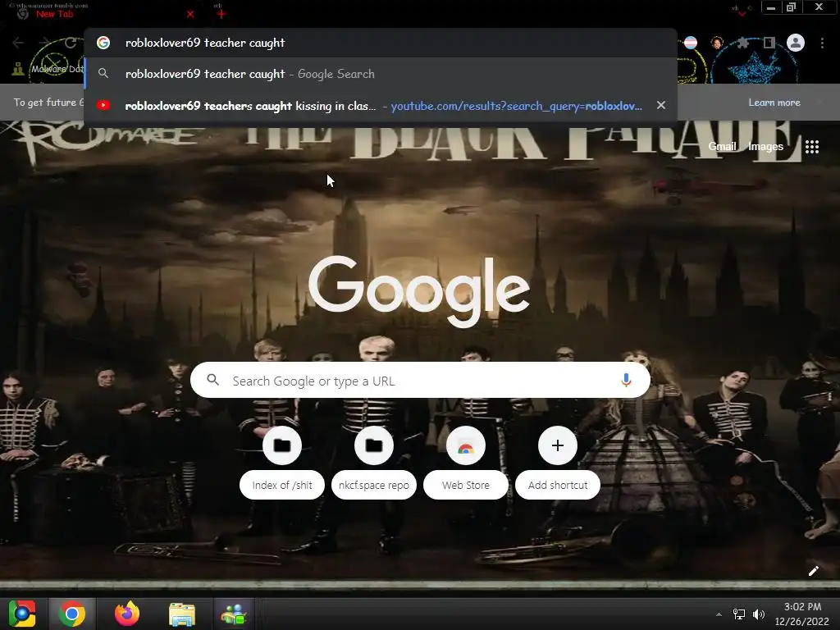
Task: Open the Messenger taskbar icon
Action: pos(234,614)
